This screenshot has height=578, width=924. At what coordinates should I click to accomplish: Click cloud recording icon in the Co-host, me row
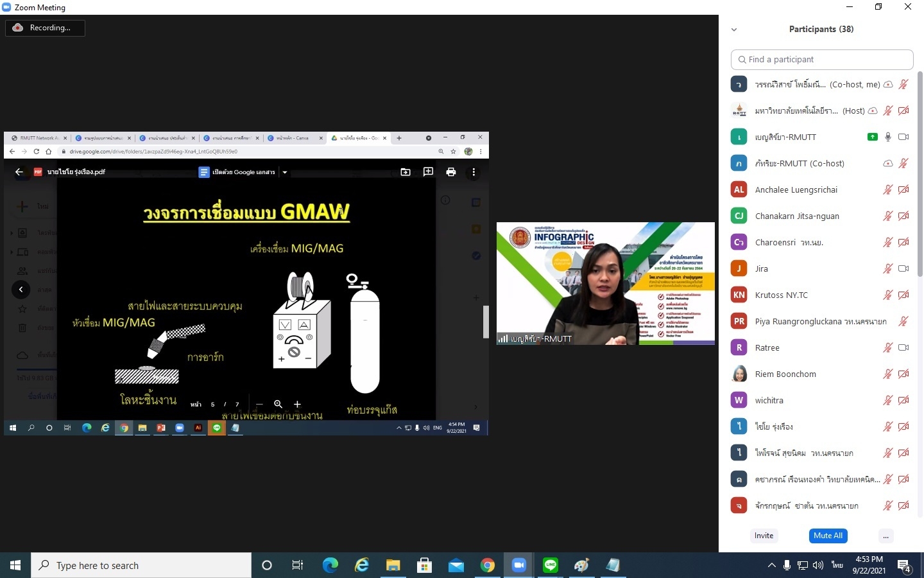pyautogui.click(x=888, y=84)
